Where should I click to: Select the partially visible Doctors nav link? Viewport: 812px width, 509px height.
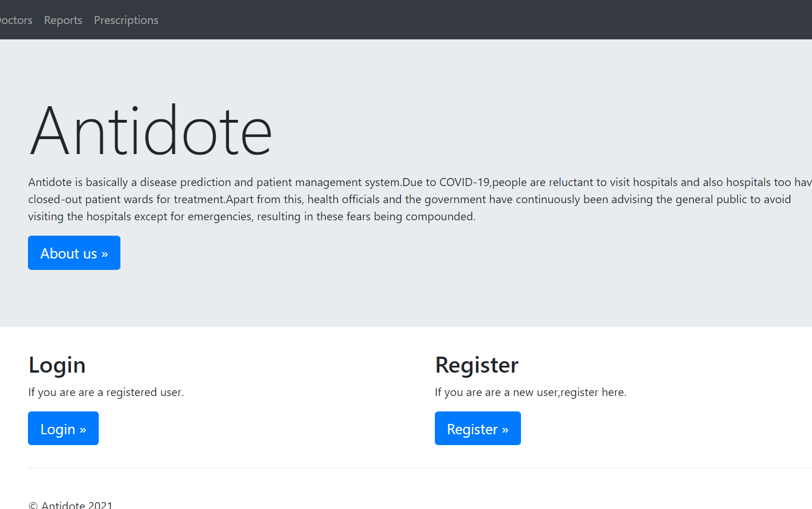tap(15, 20)
